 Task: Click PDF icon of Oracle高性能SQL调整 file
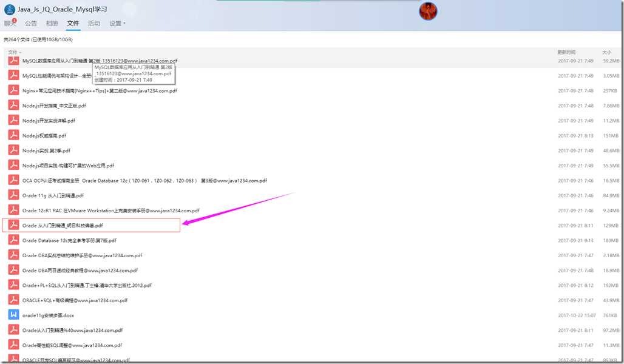13,345
